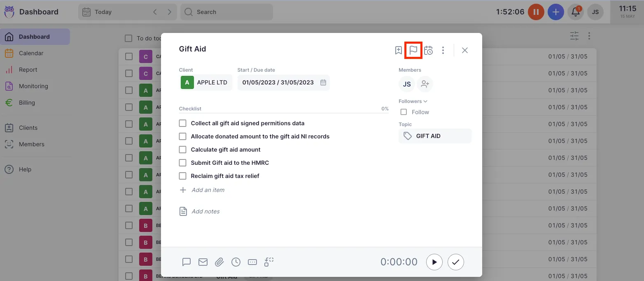Open the Start / Due date picker

pos(283,82)
